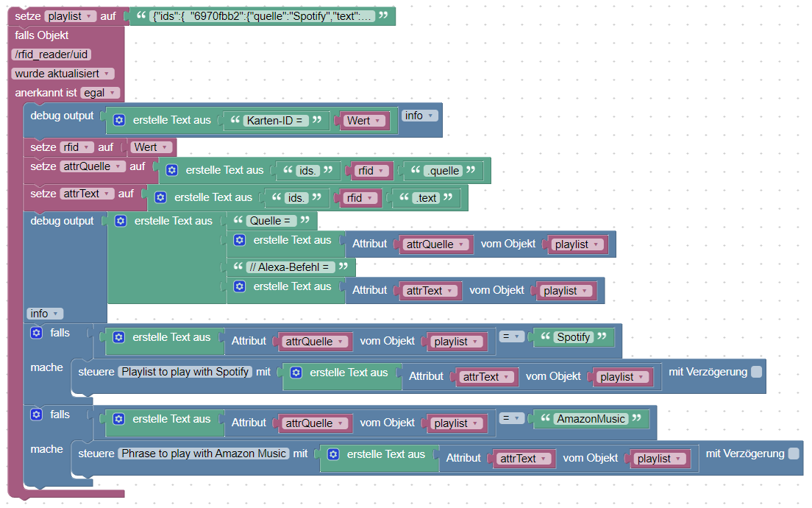Open attrQuelle dropdown in debug output Attribut block
Viewport: 812px width, 508px height.
coord(436,244)
